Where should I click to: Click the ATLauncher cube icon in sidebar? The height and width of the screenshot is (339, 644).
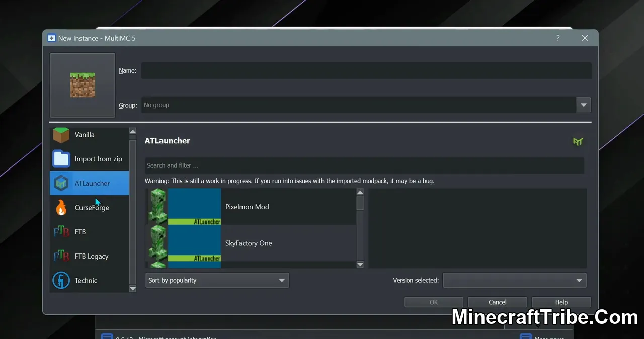pyautogui.click(x=61, y=183)
